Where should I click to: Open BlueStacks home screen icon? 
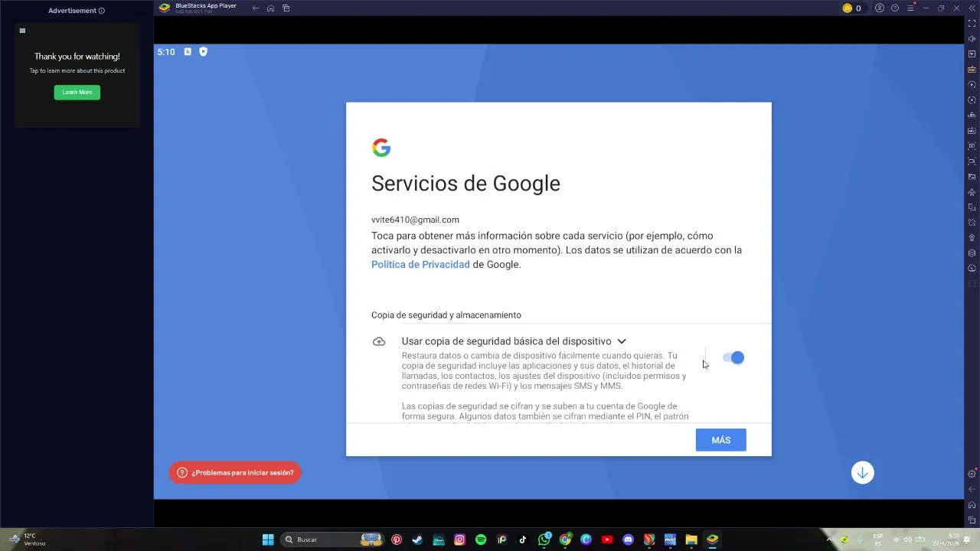point(270,8)
